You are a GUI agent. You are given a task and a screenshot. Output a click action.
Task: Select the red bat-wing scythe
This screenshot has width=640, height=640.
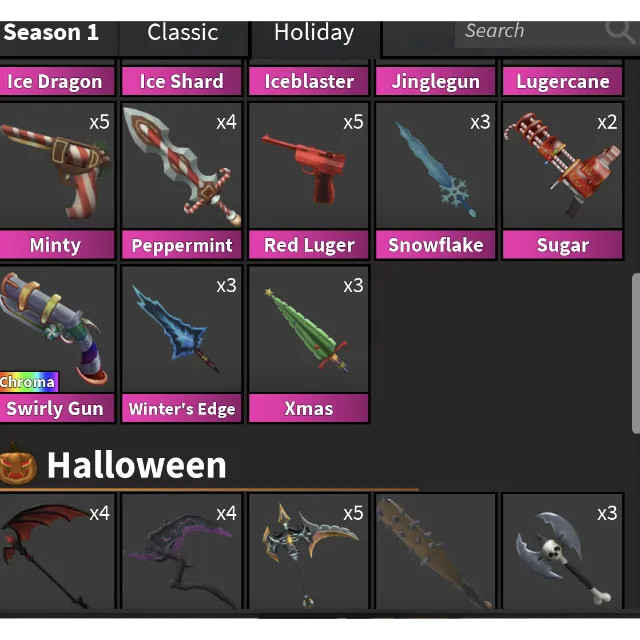pyautogui.click(x=57, y=551)
